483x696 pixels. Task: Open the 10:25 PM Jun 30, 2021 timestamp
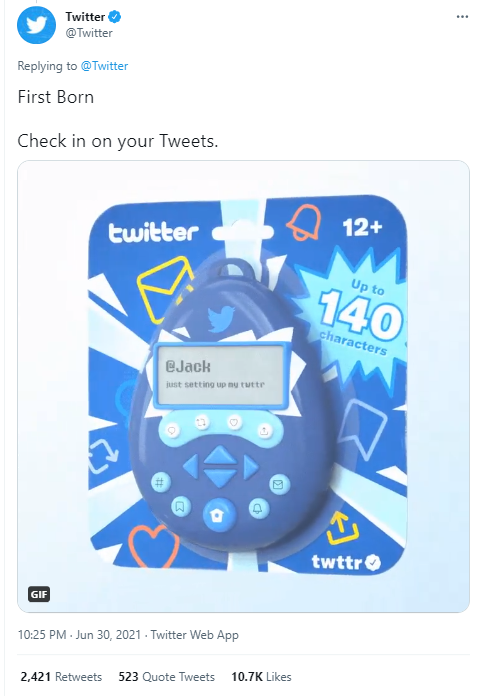click(x=79, y=635)
